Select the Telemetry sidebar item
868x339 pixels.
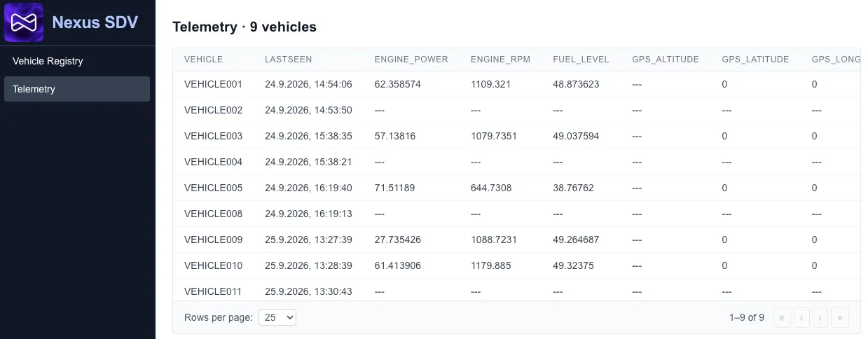77,89
